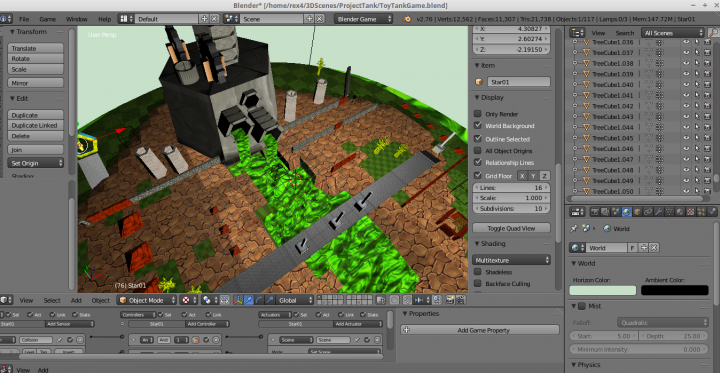The height and width of the screenshot is (373, 720).
Task: Disable the Relationship Lines checkbox
Action: click(478, 162)
